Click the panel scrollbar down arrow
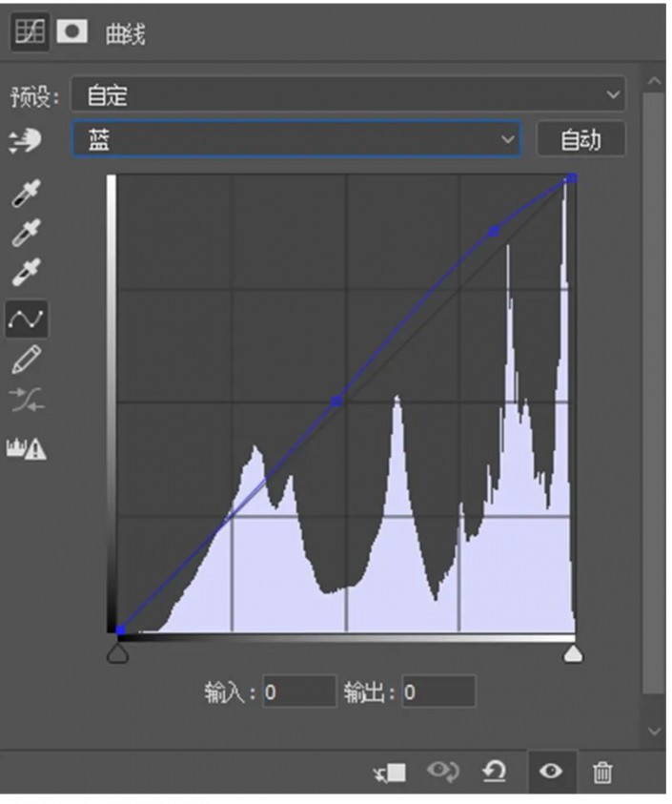 tap(654, 732)
